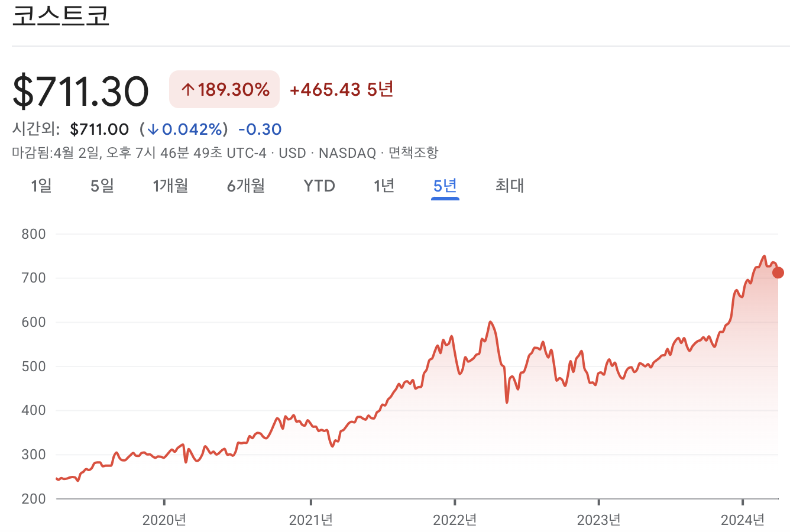Expand to the 최대 full history view
790x532 pixels.
tap(510, 186)
